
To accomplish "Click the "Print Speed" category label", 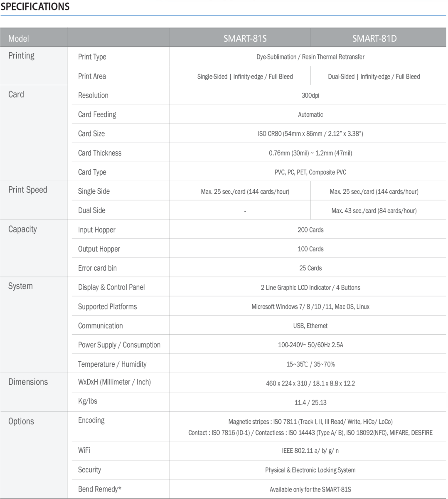I will click(28, 190).
